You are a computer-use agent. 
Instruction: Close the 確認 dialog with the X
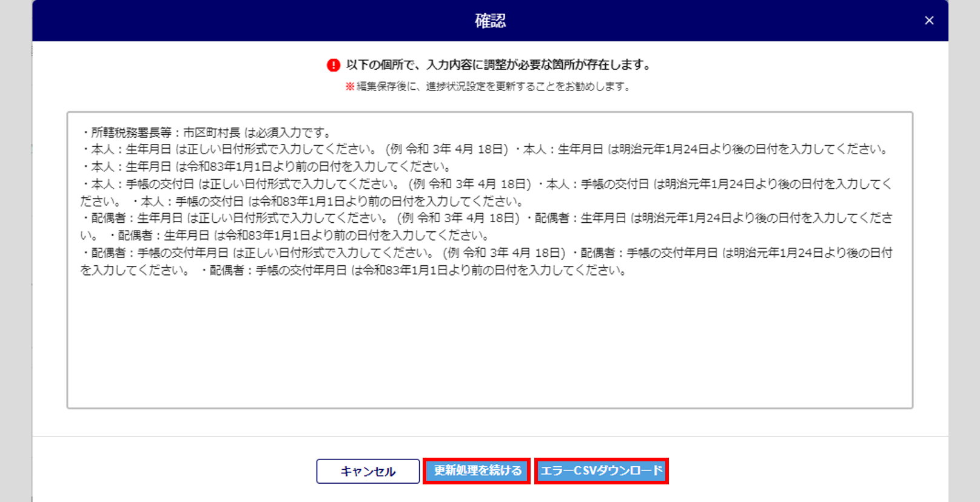929,21
